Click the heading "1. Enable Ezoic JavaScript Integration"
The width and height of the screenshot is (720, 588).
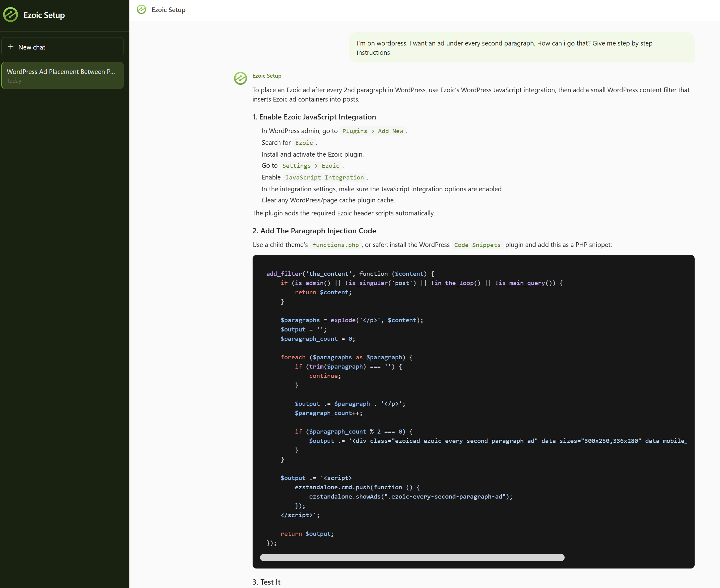coord(314,117)
